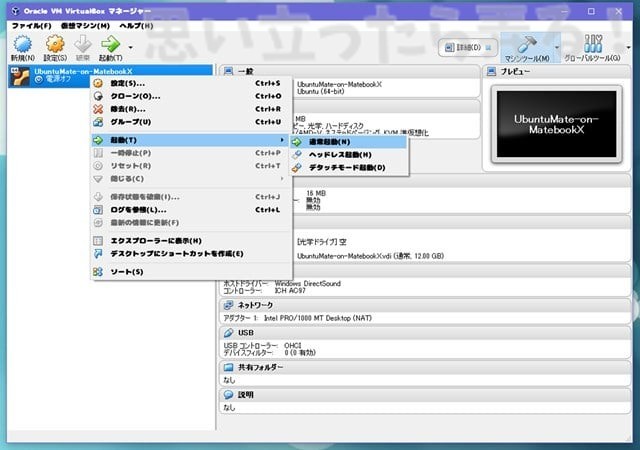Select Headless Start (ヘッドレス起動) in submenu

pos(349,155)
